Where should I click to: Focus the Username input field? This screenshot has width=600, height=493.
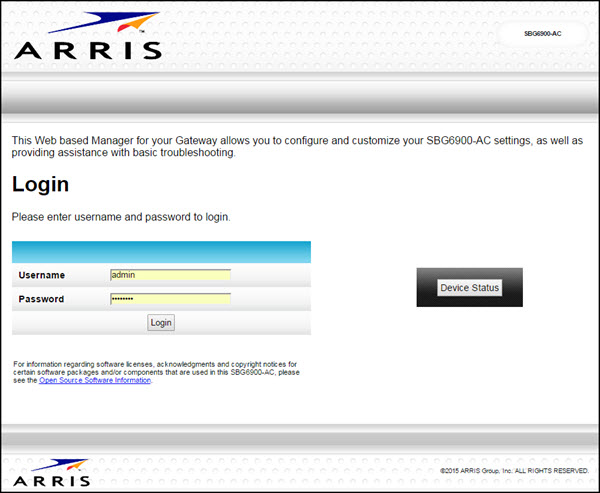click(x=170, y=275)
